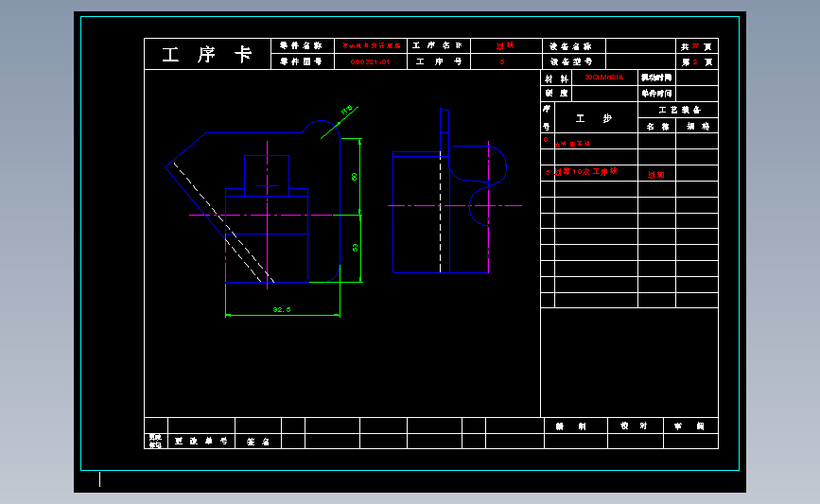Click the 硬度 label cell
Screen dimensions: 820x504
coord(556,93)
